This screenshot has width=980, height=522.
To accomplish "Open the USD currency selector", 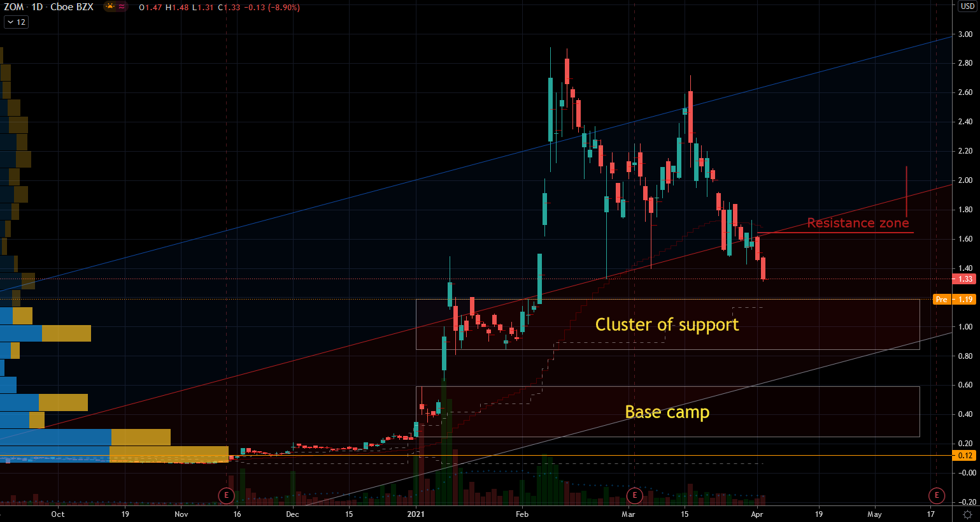I will click(x=967, y=6).
